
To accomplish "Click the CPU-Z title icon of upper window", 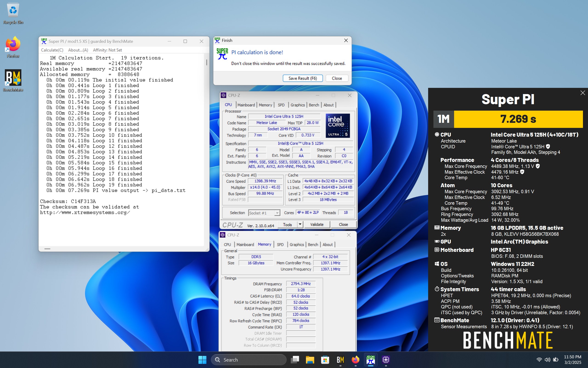I will click(223, 95).
